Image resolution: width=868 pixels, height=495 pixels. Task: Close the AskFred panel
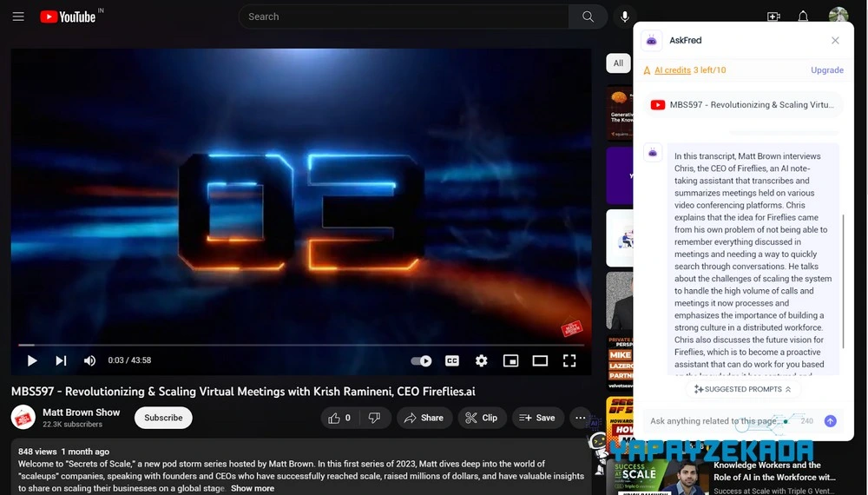(x=835, y=41)
